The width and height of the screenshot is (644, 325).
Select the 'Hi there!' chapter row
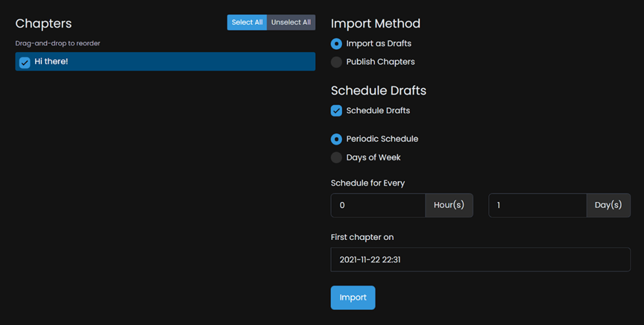165,62
